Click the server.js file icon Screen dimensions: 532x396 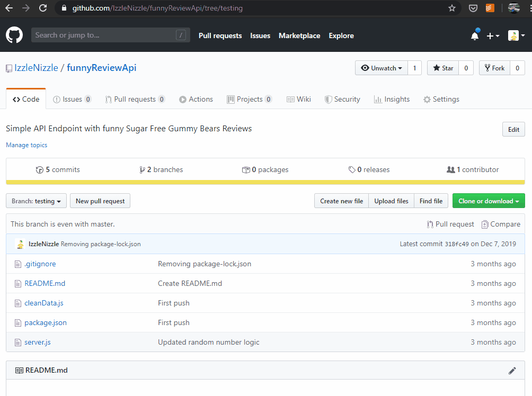tap(18, 343)
